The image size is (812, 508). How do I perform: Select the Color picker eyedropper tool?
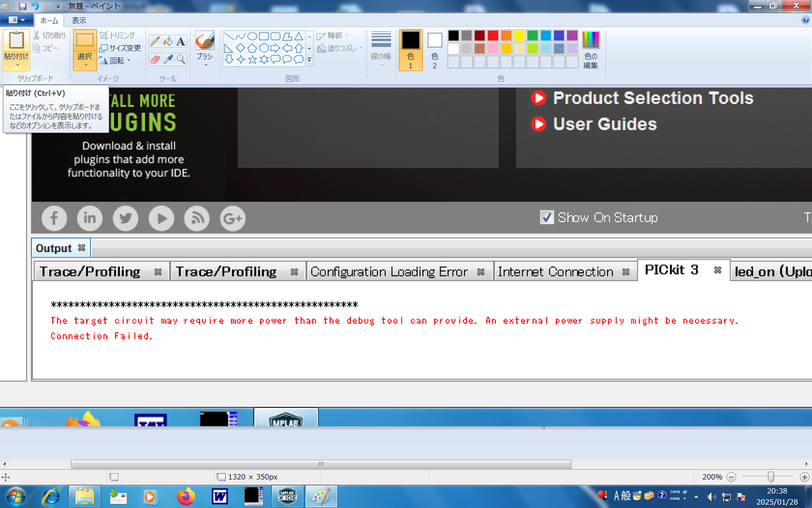(x=168, y=60)
